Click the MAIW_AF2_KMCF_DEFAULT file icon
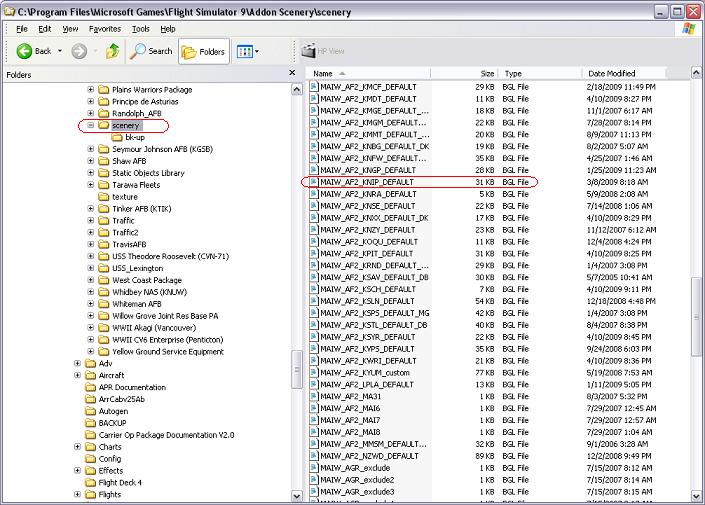This screenshot has width=705, height=505. tap(314, 87)
